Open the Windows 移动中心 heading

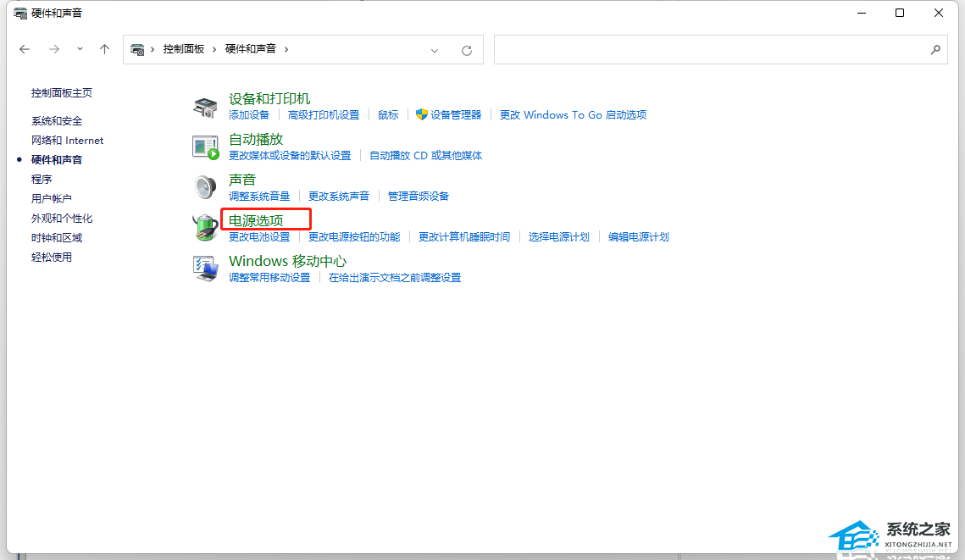pos(287,261)
